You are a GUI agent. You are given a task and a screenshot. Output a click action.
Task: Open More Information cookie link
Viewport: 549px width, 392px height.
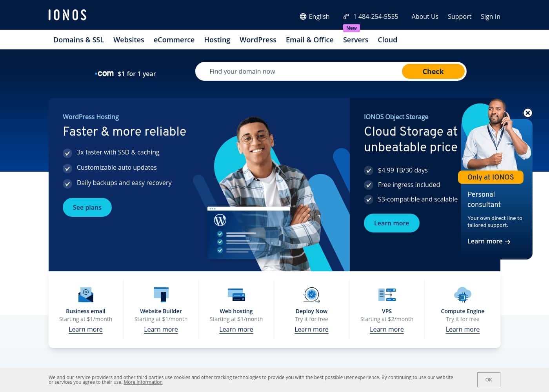pyautogui.click(x=143, y=382)
